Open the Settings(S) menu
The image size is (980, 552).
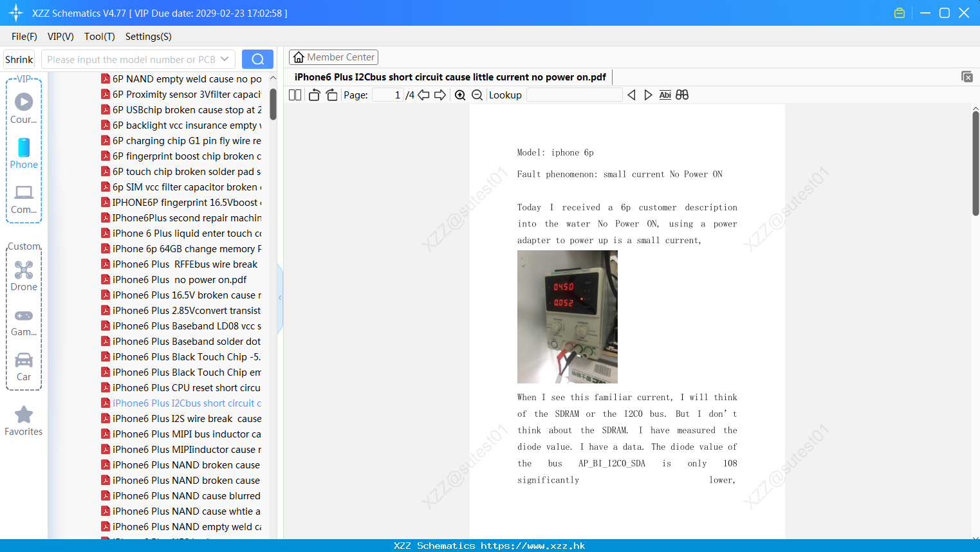click(149, 37)
